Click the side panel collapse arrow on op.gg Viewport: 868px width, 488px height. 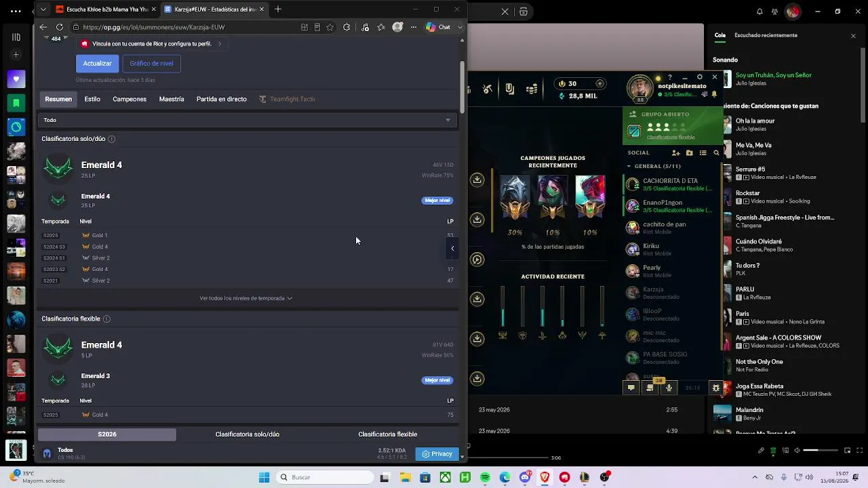tap(452, 248)
